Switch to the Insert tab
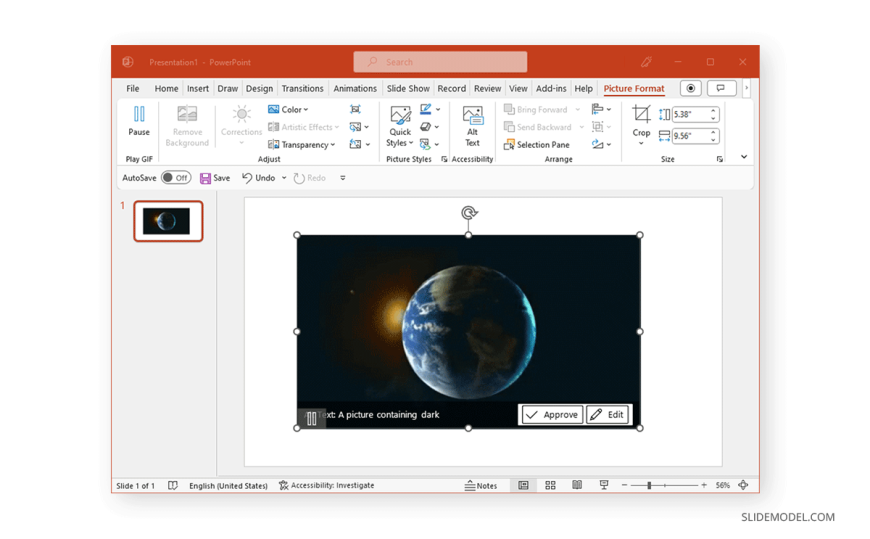This screenshot has height=539, width=870. click(198, 88)
